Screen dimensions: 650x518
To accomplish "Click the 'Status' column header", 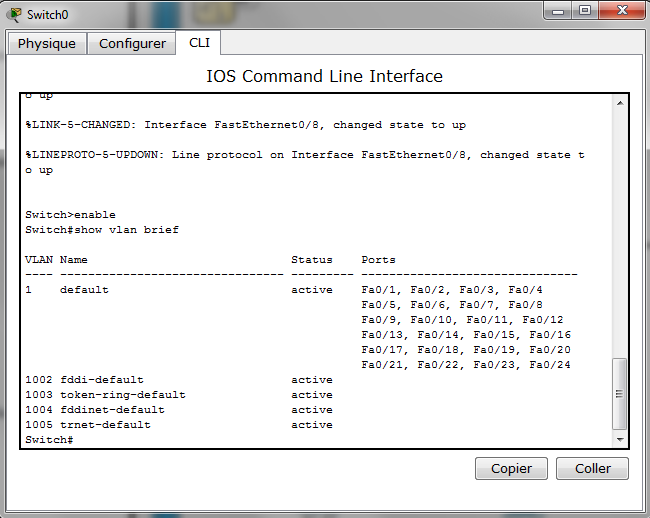I will pos(312,260).
